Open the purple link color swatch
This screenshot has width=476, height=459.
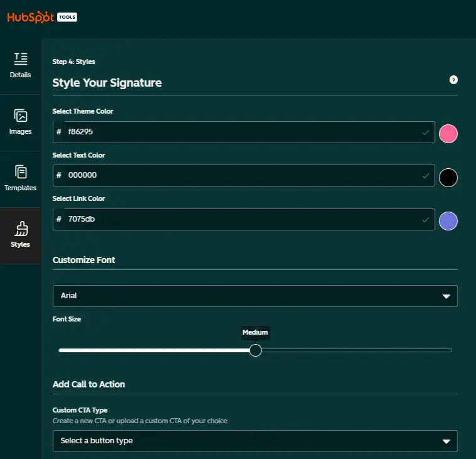(x=448, y=221)
